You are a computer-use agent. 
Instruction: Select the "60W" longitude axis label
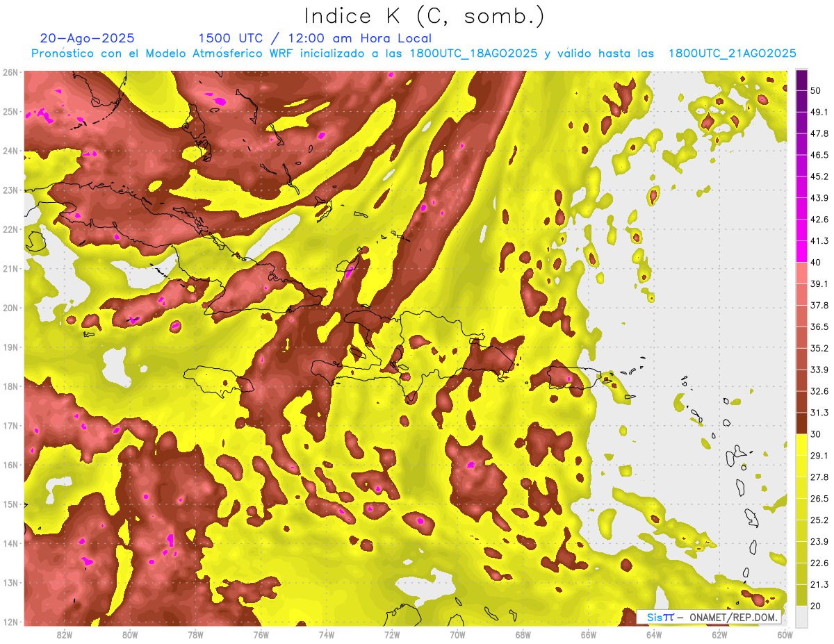coord(785,635)
